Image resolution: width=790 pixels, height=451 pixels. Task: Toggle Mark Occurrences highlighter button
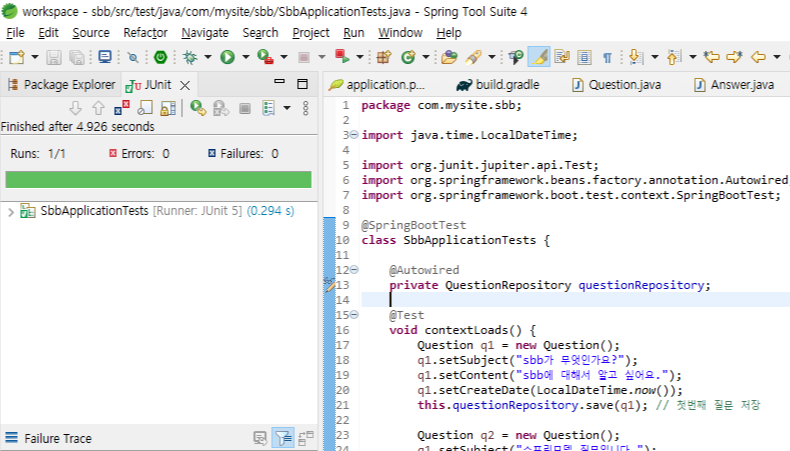[539, 57]
